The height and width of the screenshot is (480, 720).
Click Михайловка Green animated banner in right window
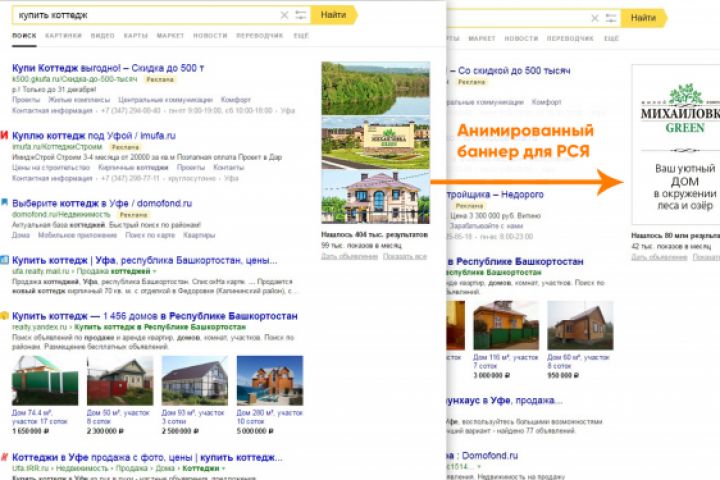point(676,145)
